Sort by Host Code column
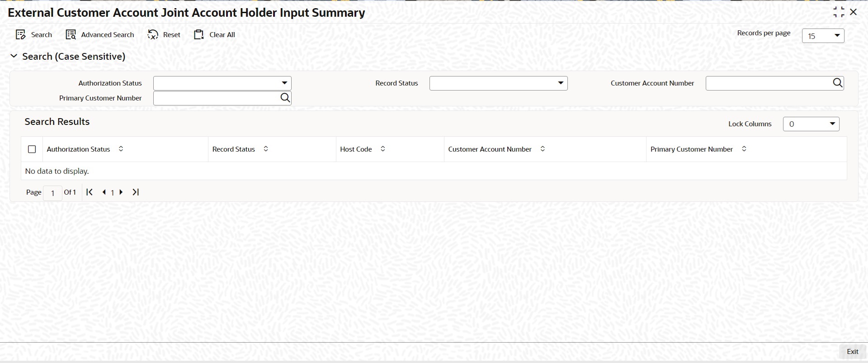Viewport: 868px width, 363px height. pyautogui.click(x=382, y=149)
